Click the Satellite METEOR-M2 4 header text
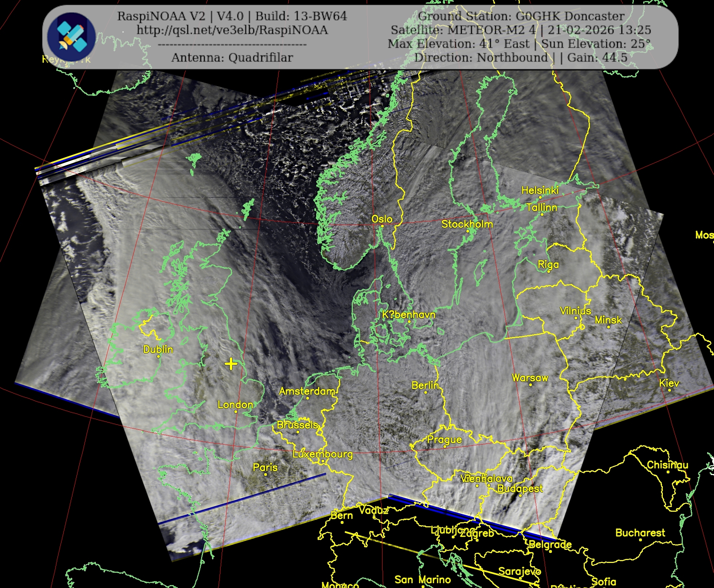This screenshot has height=588, width=714. [x=463, y=30]
